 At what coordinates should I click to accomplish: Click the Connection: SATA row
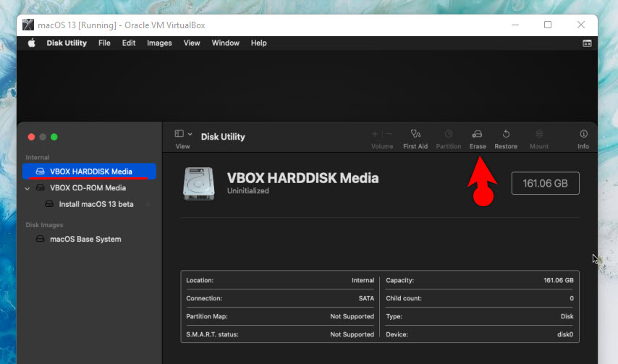click(280, 298)
